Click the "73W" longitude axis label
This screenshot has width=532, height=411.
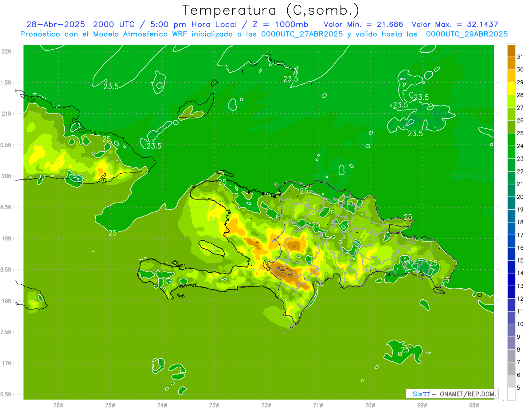pyautogui.click(x=214, y=405)
